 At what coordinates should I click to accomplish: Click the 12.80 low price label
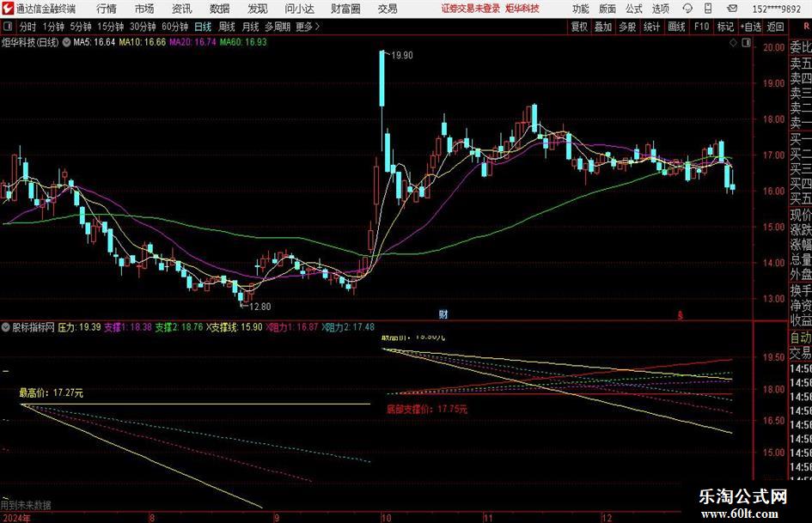pos(260,307)
